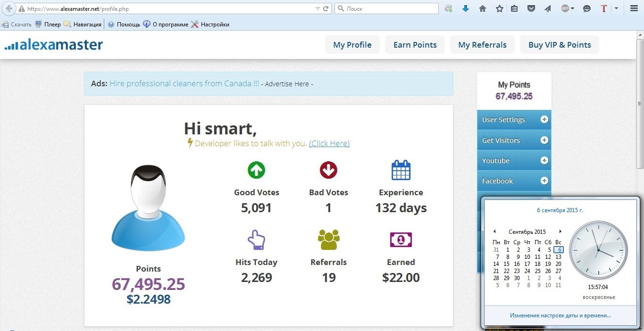
Task: Go to next month in the calendar
Action: tap(560, 232)
